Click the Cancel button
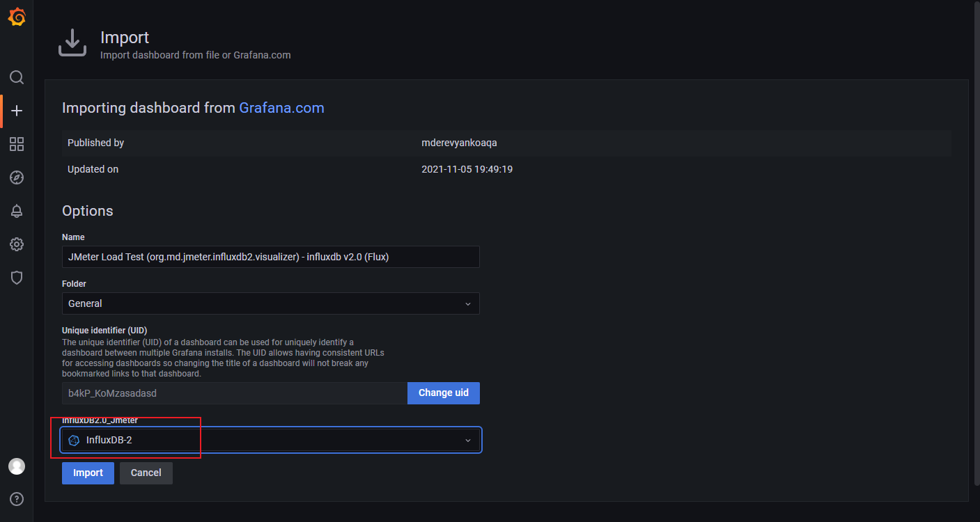Image resolution: width=980 pixels, height=522 pixels. [146, 473]
